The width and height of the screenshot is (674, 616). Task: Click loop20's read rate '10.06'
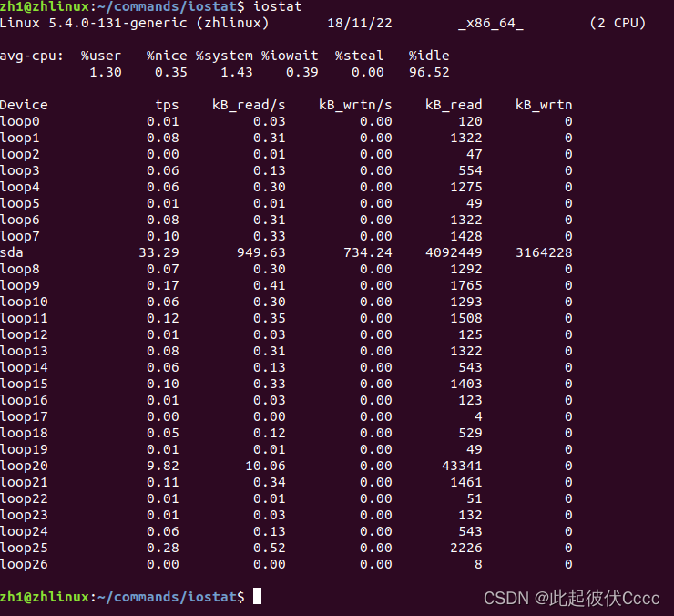[x=265, y=466]
